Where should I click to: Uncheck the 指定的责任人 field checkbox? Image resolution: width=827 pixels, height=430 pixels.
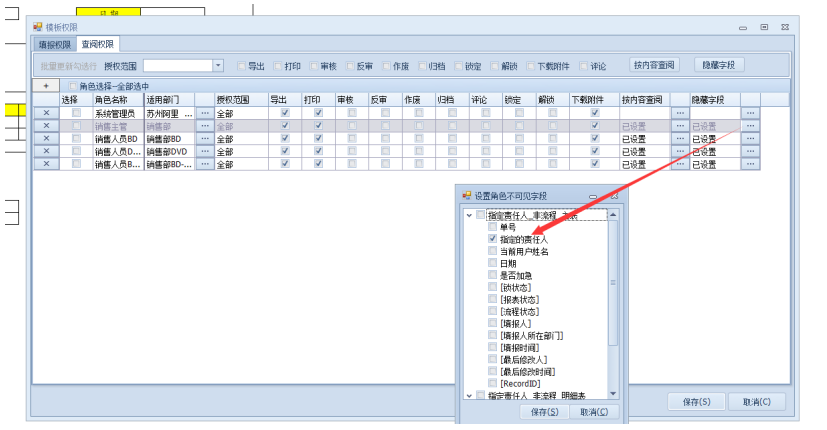492,240
